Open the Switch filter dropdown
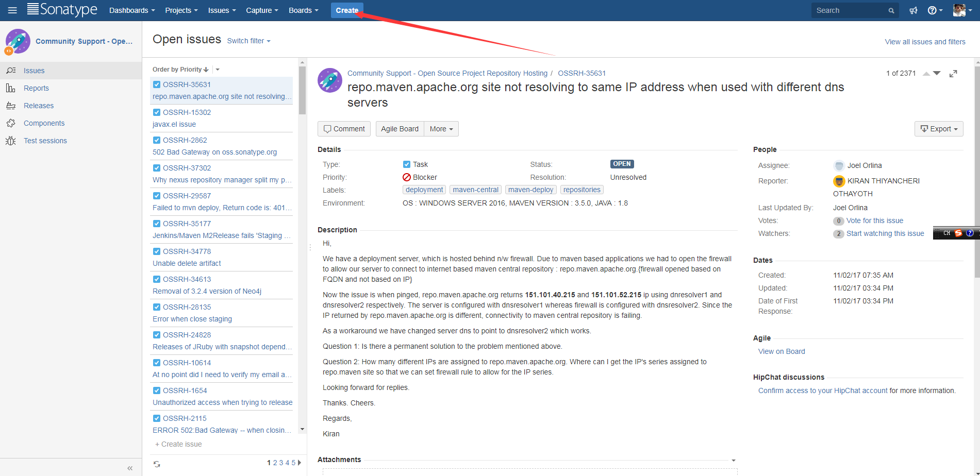 (x=248, y=41)
